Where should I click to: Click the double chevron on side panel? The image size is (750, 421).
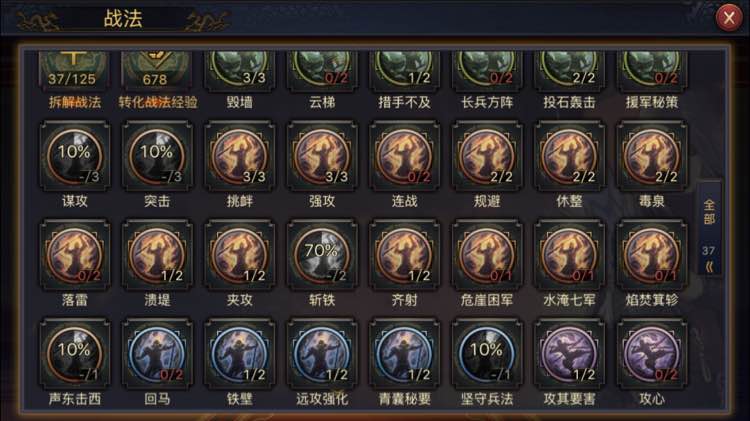709,267
